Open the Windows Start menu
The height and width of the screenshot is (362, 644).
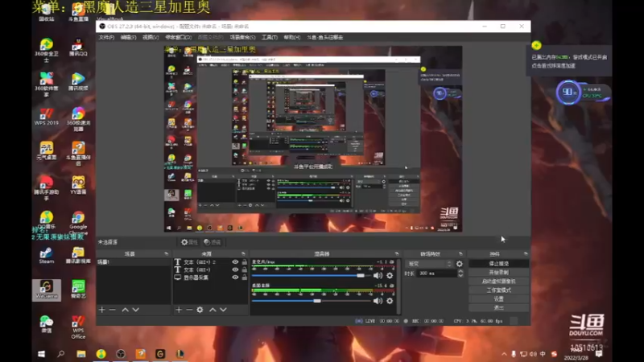pyautogui.click(x=41, y=354)
